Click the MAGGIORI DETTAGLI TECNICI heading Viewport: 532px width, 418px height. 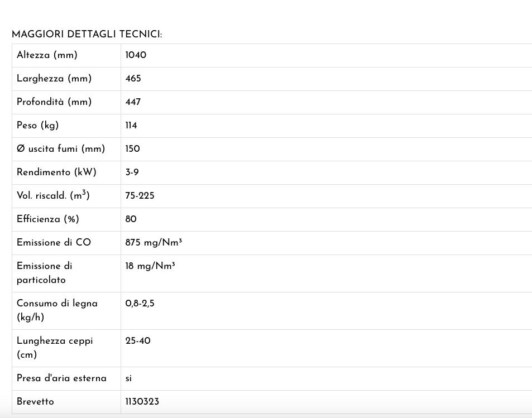[87, 34]
